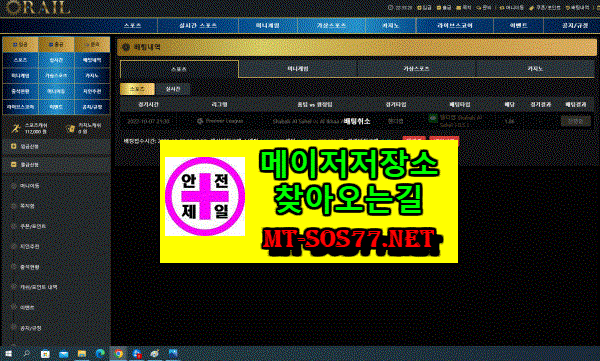Image resolution: width=600 pixels, height=361 pixels.
Task: Click gold 문의 button in sidebar grid
Action: (92, 44)
